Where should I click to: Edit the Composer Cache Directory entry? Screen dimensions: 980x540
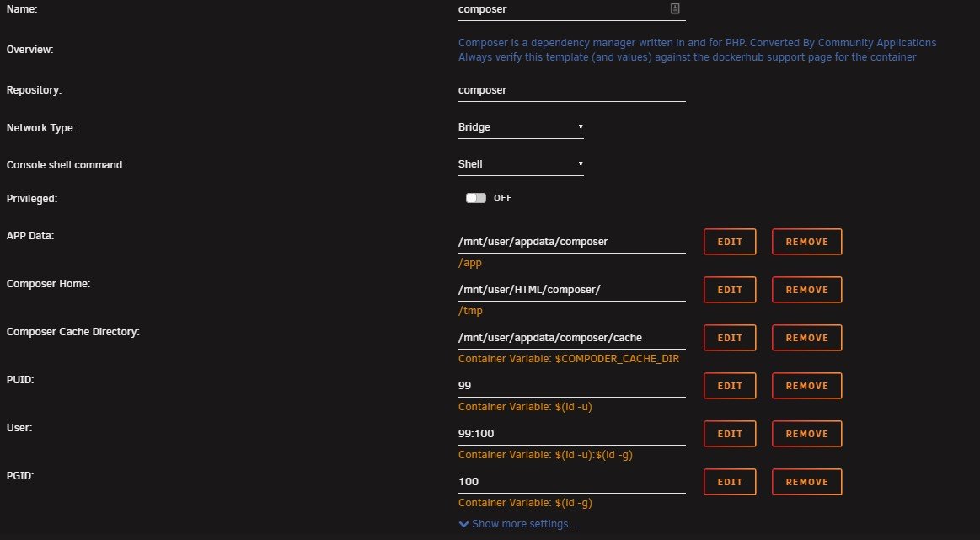point(730,338)
